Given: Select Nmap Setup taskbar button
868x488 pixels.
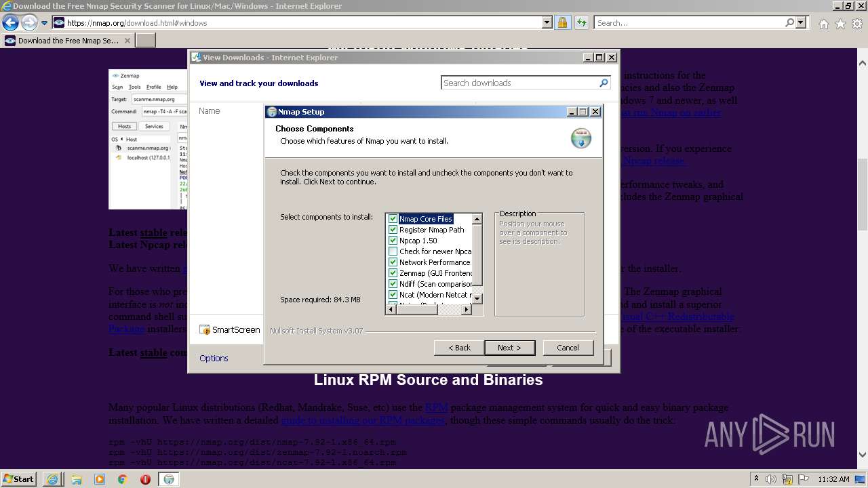Looking at the screenshot, I should click(169, 479).
